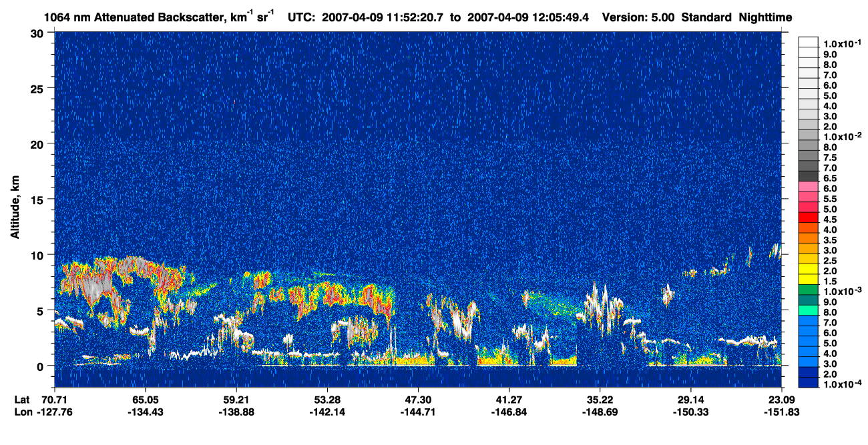Screen dimensions: 868x445
Task: Pick the mint green swatch above the 8.0 label
Action: pyautogui.click(x=808, y=310)
